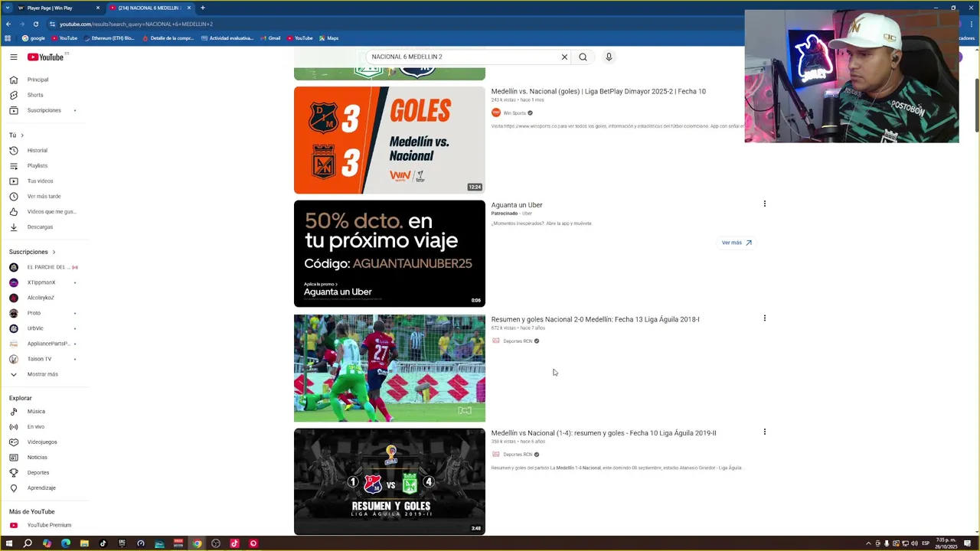Open the YouTube hamburger guide menu
This screenshot has height=551, width=980.
pos(14,57)
